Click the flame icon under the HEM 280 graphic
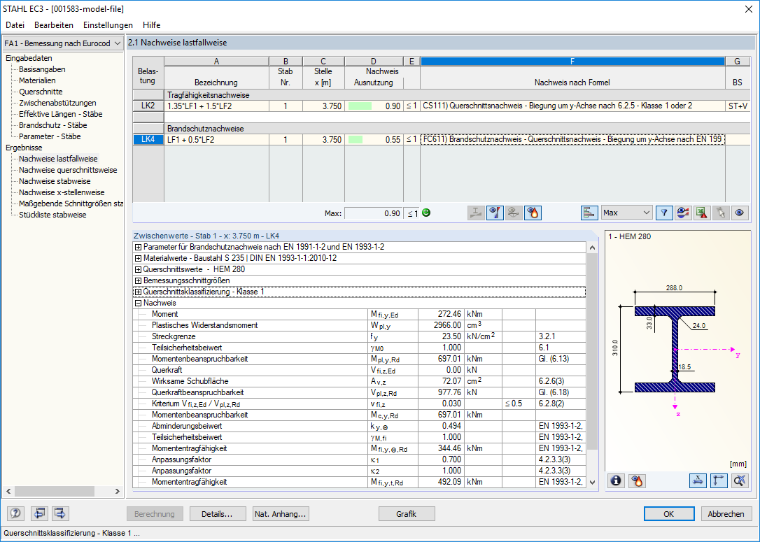 (x=637, y=480)
